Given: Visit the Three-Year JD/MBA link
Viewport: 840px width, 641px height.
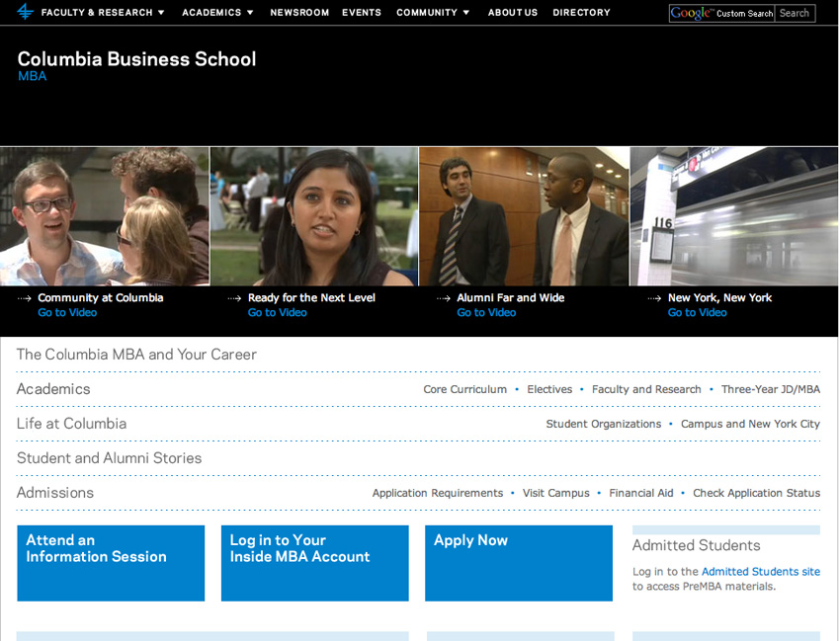Looking at the screenshot, I should pyautogui.click(x=770, y=389).
